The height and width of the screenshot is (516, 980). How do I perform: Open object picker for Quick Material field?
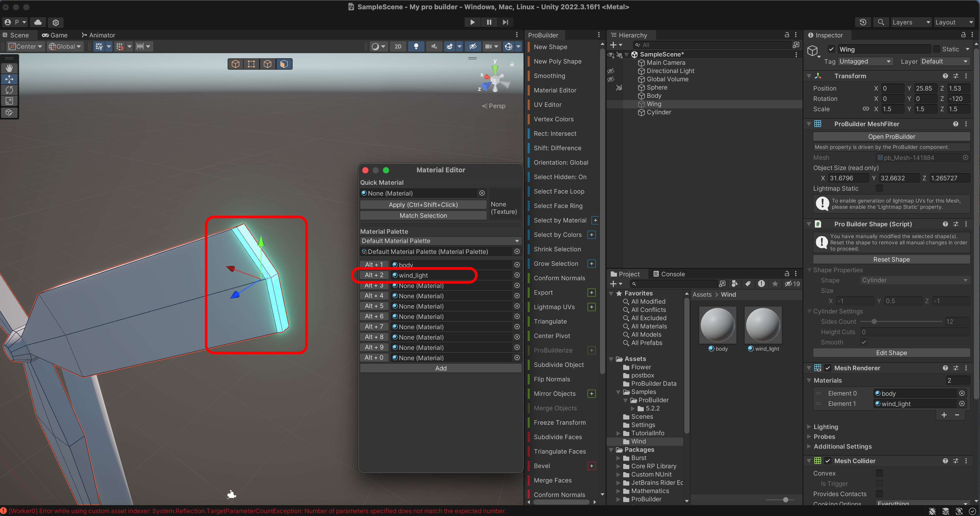pyautogui.click(x=482, y=193)
